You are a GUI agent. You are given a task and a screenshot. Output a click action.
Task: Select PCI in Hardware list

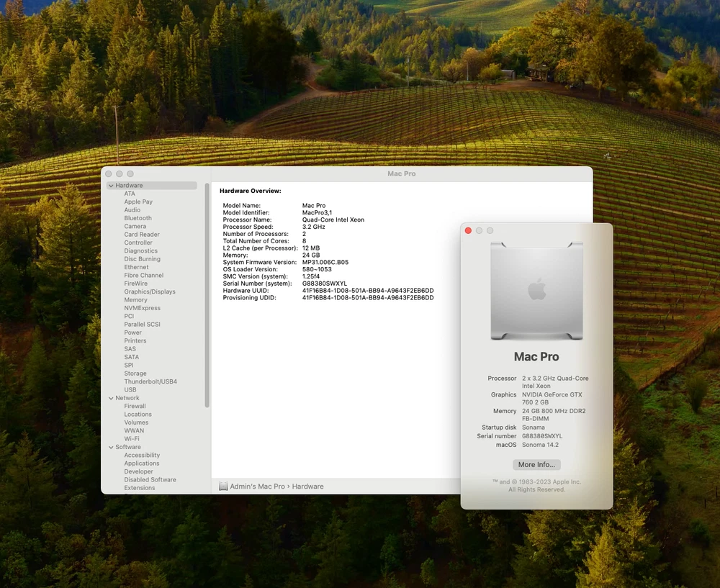(129, 316)
